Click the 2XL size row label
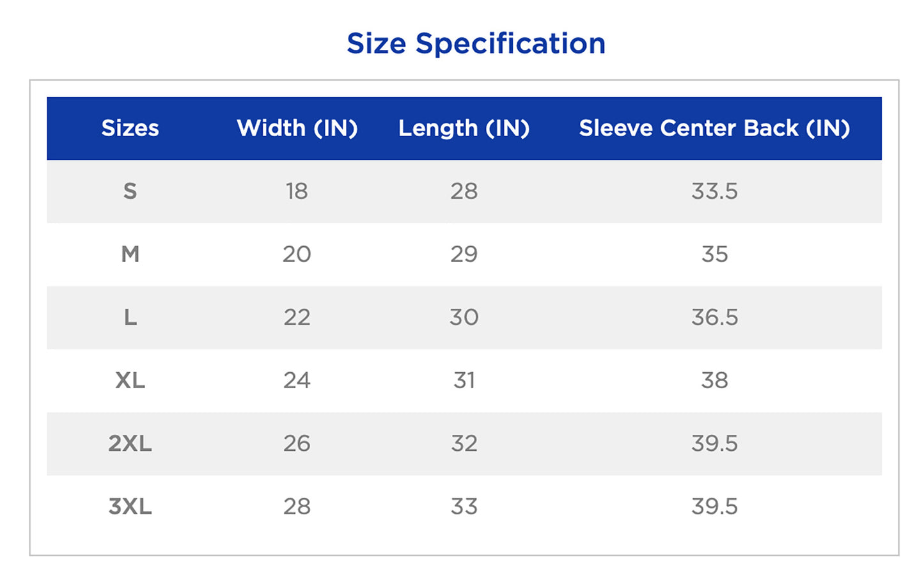The height and width of the screenshot is (587, 924). [130, 443]
